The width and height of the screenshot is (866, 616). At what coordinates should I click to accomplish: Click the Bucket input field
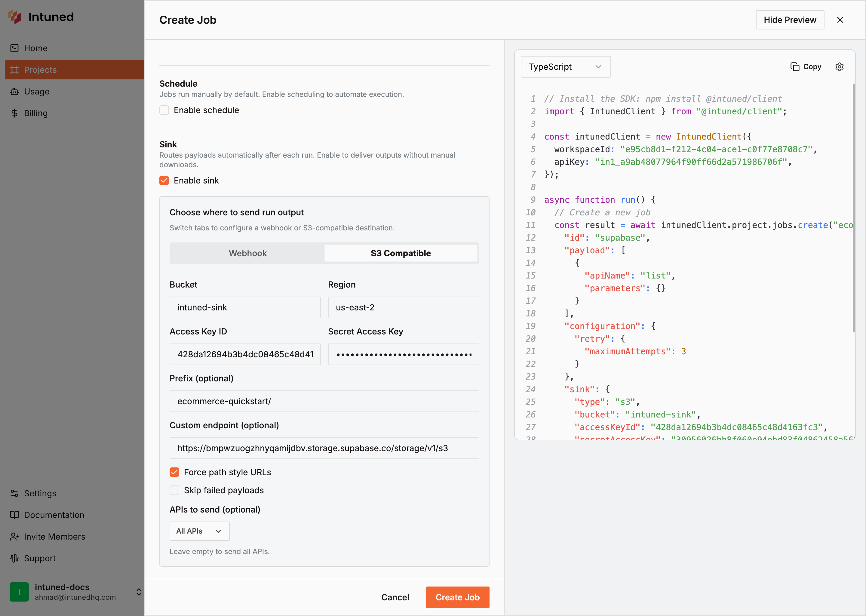pyautogui.click(x=245, y=307)
